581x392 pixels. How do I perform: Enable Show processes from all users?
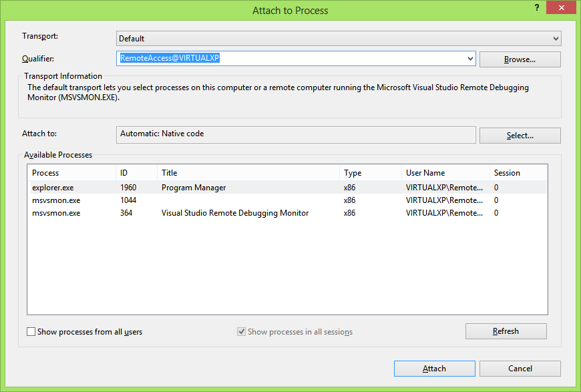31,332
